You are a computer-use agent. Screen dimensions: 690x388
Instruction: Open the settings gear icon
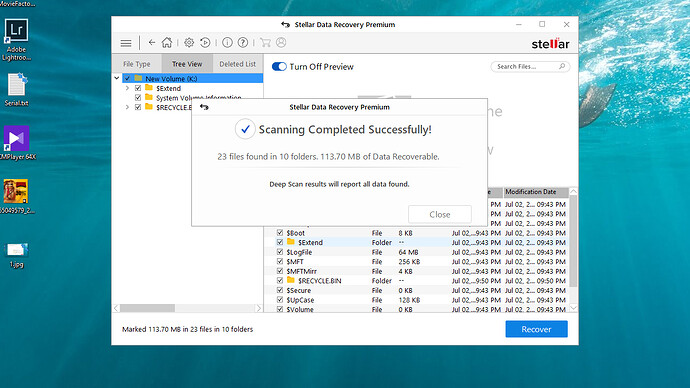tap(189, 43)
